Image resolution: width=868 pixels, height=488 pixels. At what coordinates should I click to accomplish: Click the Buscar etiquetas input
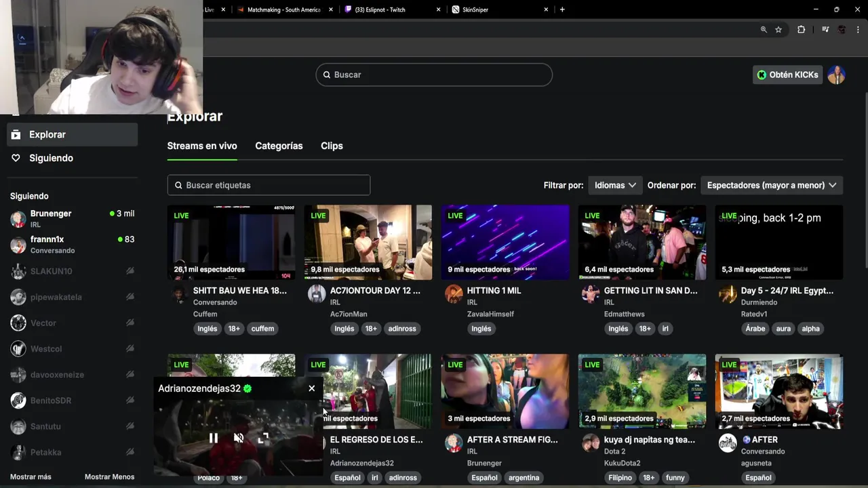tap(269, 185)
